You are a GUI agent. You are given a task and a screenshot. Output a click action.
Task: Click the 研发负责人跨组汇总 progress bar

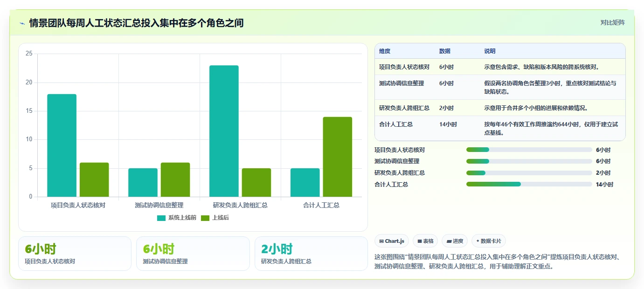(x=529, y=173)
